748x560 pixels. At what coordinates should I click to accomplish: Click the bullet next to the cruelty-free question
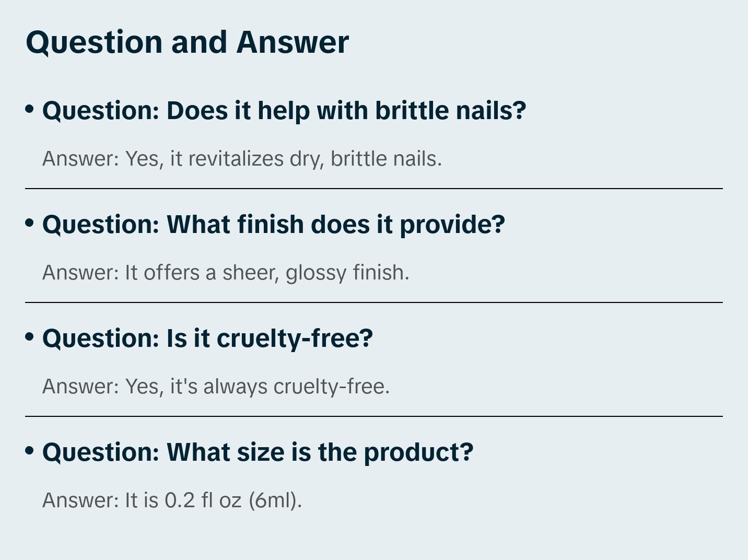point(30,336)
